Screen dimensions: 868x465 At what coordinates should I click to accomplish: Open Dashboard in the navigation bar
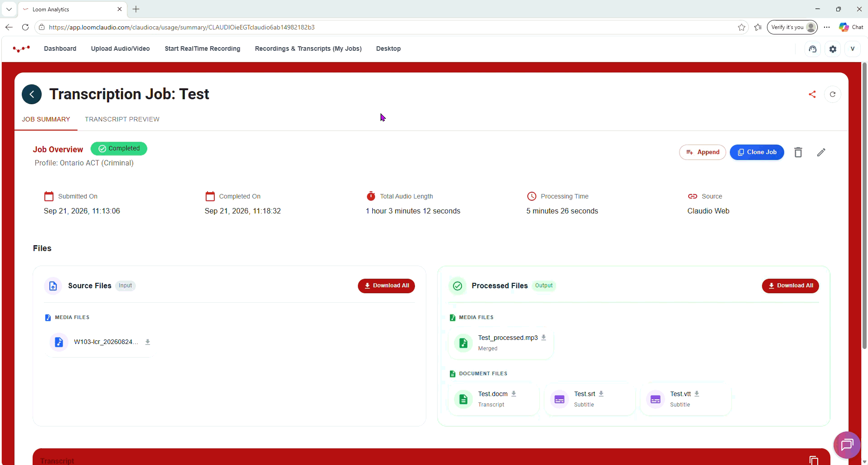(60, 48)
